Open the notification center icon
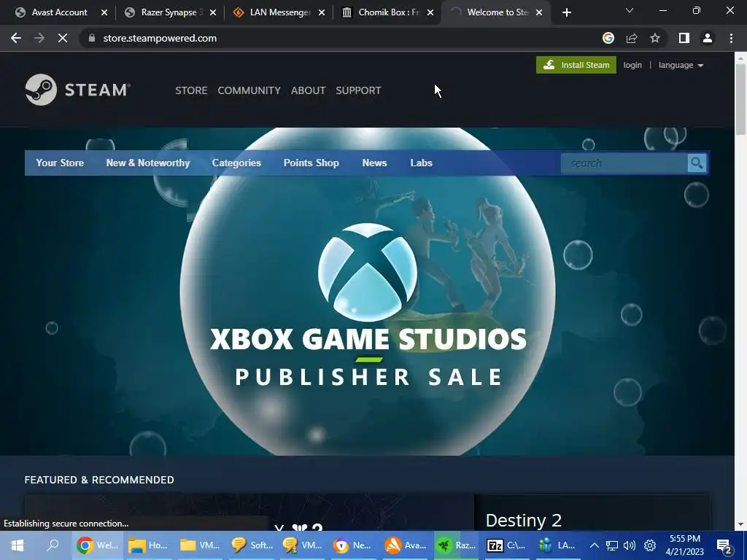 point(724,546)
